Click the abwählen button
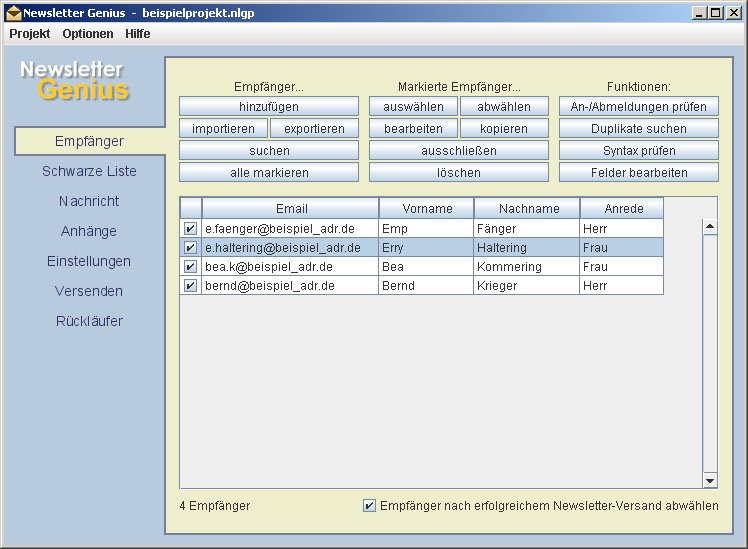Viewport: 748px width, 549px height. 504,106
